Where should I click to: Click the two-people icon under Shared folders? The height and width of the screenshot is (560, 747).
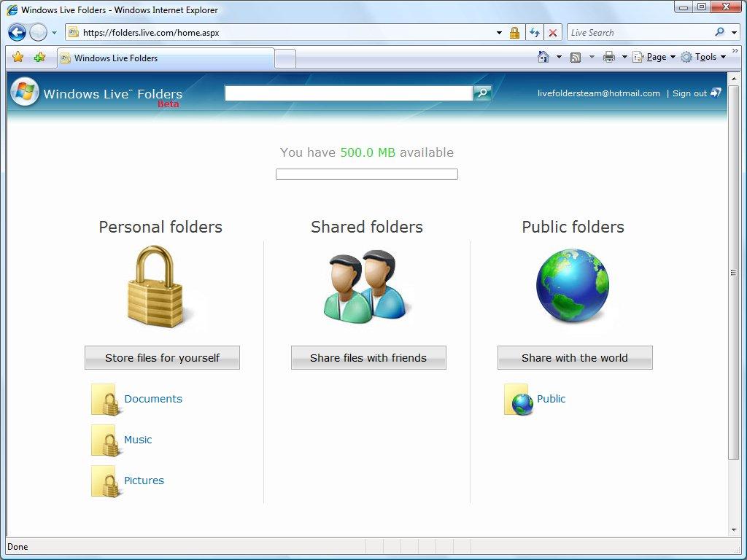pos(366,286)
